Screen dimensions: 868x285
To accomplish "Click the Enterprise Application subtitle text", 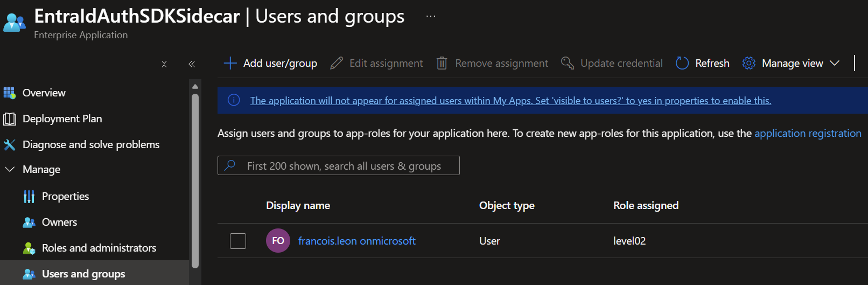I will [x=81, y=35].
